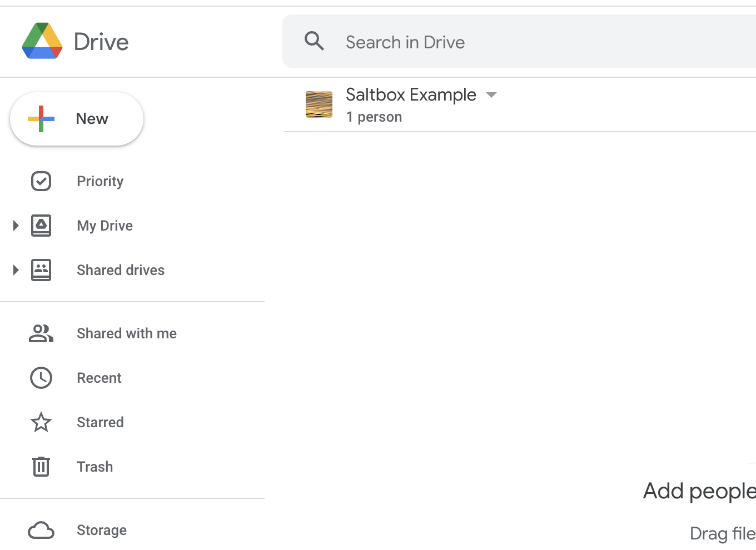
Task: Go to Shared with me
Action: [127, 333]
